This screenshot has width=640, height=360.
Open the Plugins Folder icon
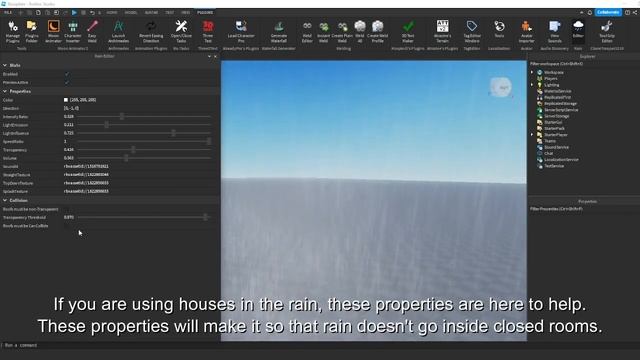31,31
